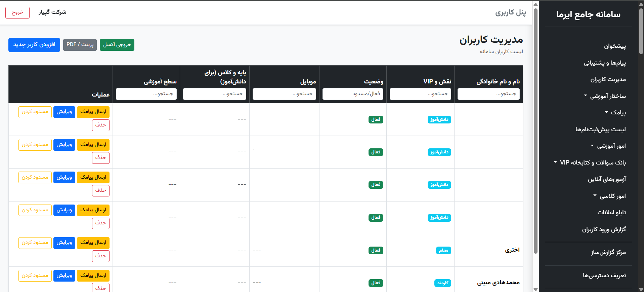
Task: Click the main scrollbar down arrow
Action: 535,289
